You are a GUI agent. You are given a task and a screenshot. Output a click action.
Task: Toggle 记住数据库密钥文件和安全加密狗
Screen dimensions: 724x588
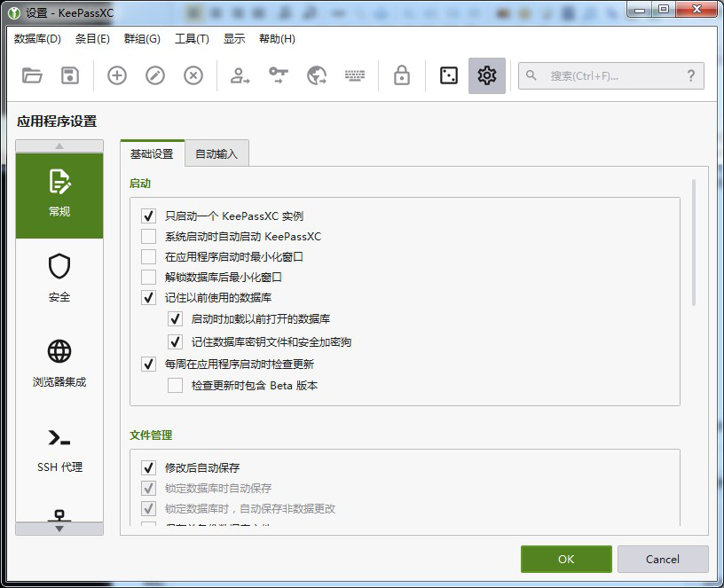point(175,342)
